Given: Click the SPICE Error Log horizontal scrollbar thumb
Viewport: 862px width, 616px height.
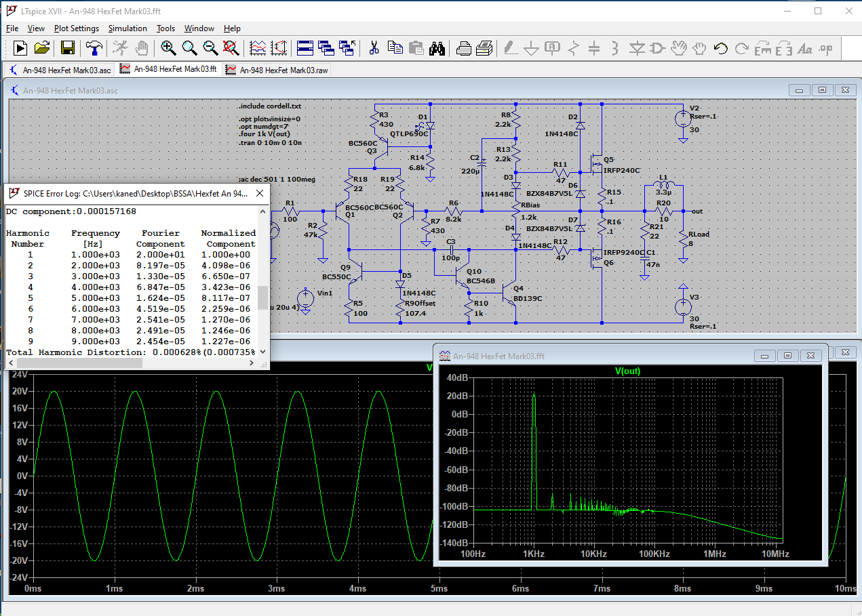Looking at the screenshot, I should click(78, 363).
